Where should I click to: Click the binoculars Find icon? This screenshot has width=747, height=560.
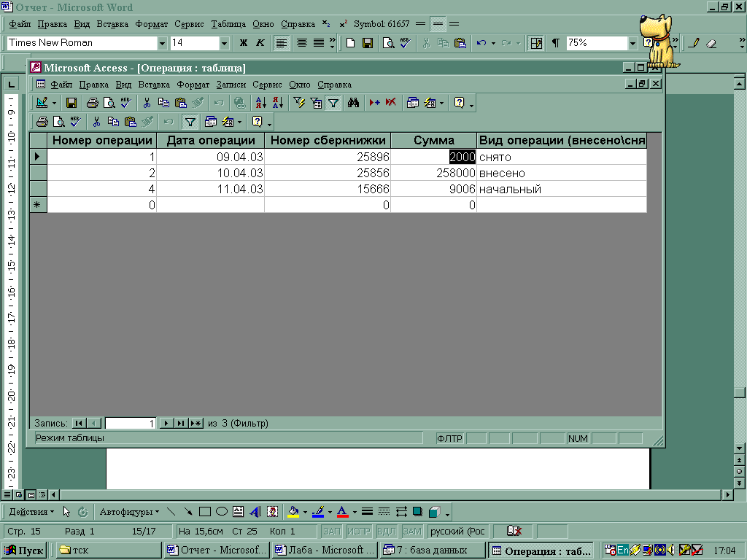353,103
